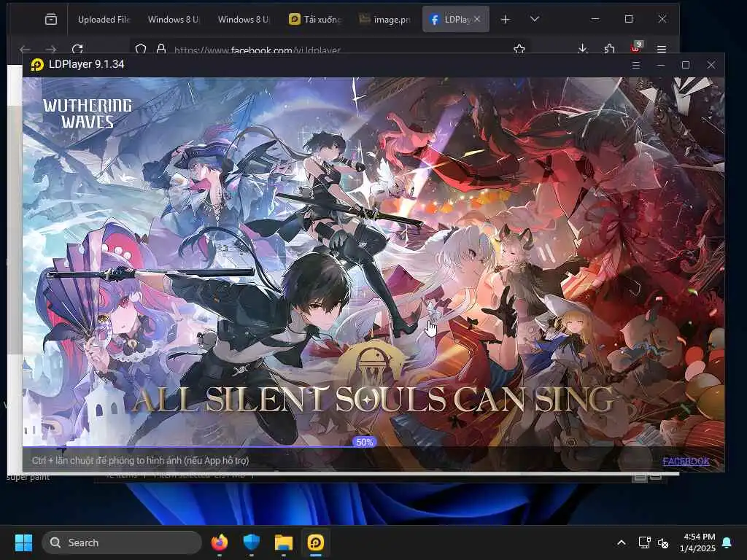This screenshot has width=747, height=560.
Task: Click the Firefox tracking protection shield icon
Action: (x=141, y=49)
